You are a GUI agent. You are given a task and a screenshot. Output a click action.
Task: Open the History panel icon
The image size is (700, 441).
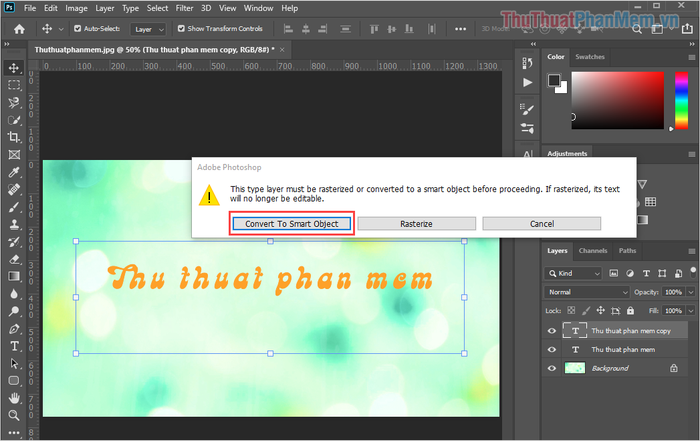click(527, 63)
